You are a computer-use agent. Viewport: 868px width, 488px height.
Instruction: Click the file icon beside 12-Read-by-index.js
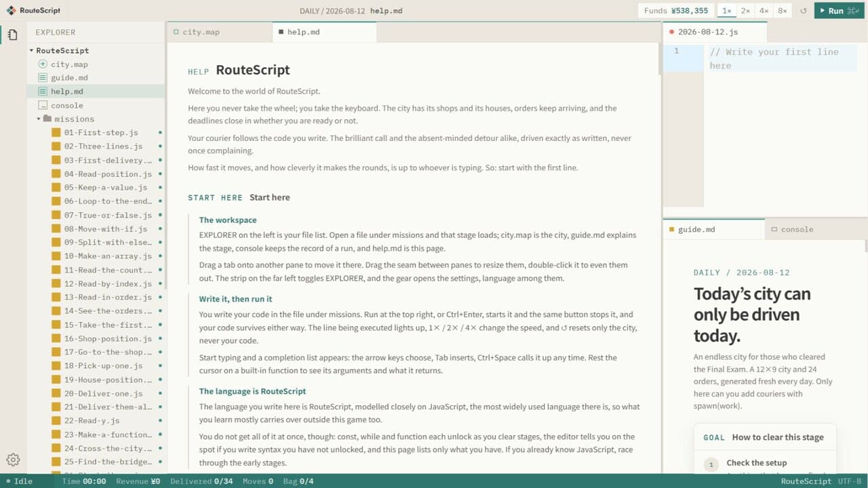click(x=56, y=284)
